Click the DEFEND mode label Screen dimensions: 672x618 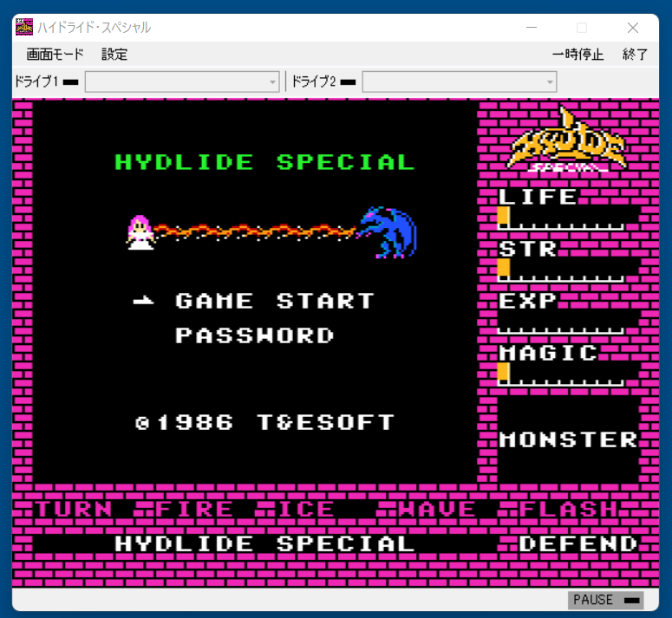tap(578, 544)
